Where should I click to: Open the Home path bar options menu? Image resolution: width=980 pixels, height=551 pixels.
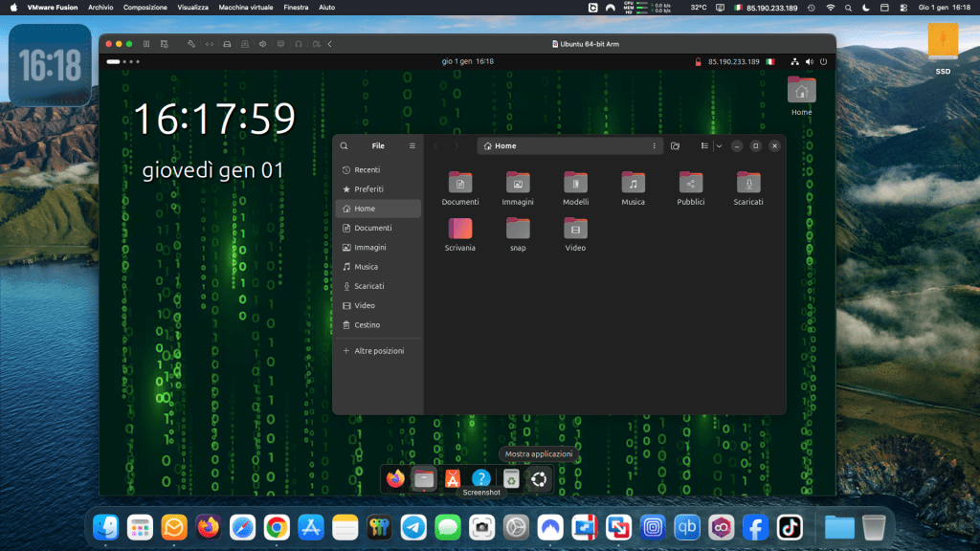pyautogui.click(x=655, y=146)
